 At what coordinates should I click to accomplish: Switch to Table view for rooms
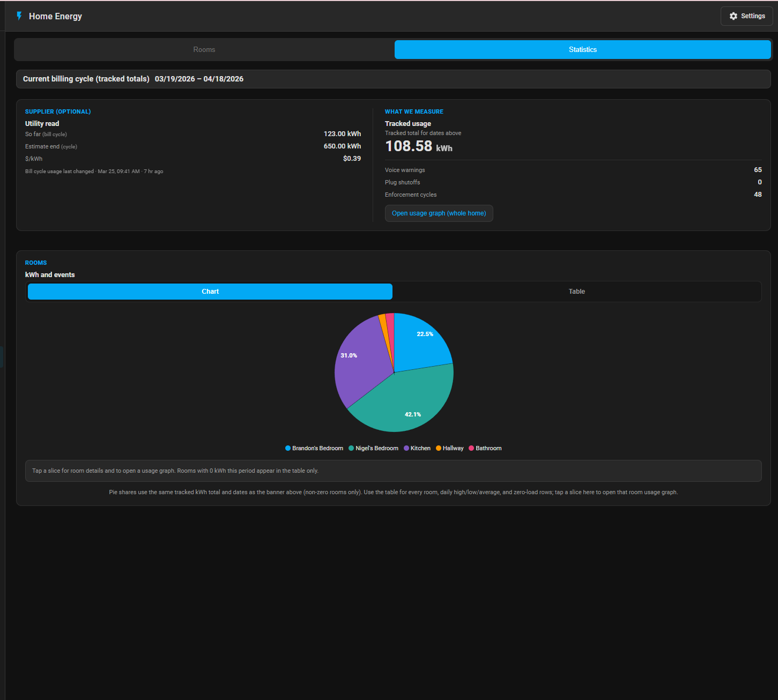[576, 292]
